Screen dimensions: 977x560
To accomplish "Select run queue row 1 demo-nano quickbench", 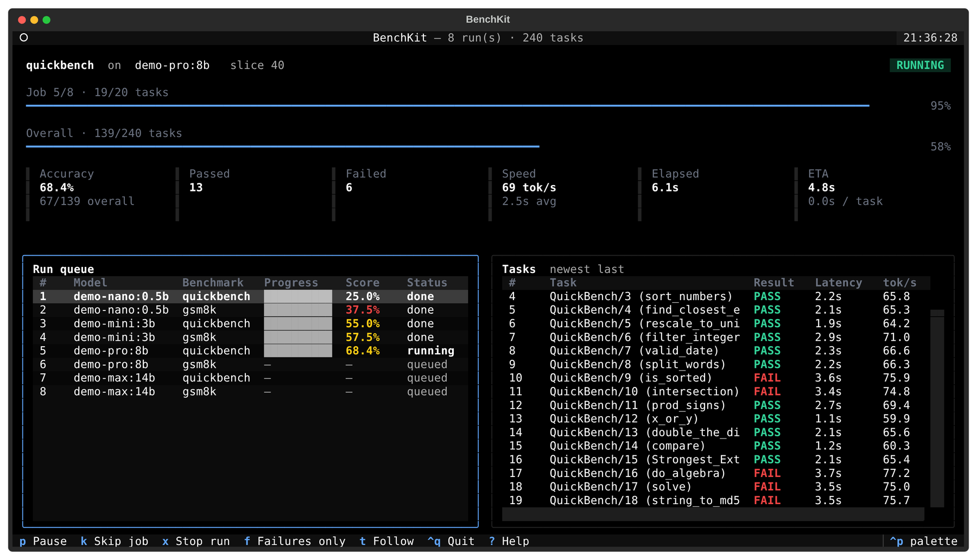I will pos(250,296).
